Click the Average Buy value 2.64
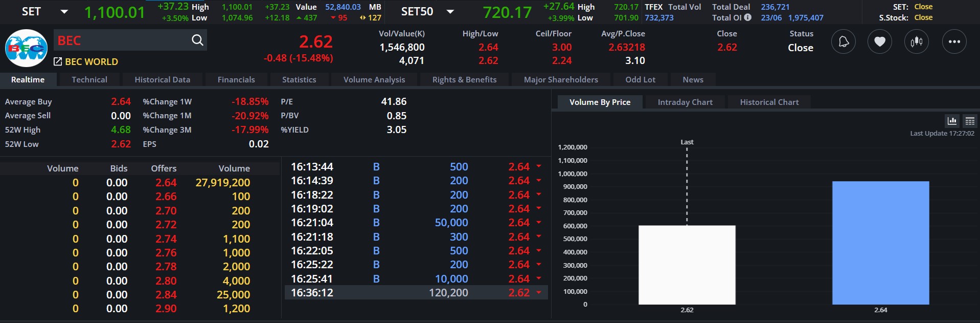Image resolution: width=980 pixels, height=323 pixels. pos(121,101)
